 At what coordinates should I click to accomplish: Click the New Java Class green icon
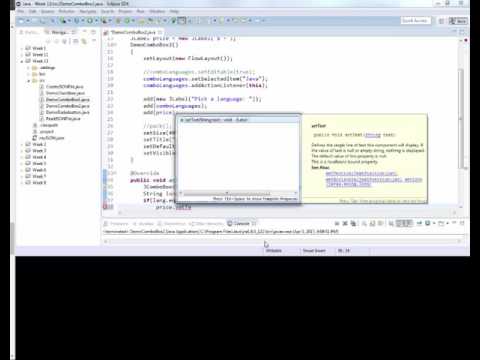[x=127, y=21]
